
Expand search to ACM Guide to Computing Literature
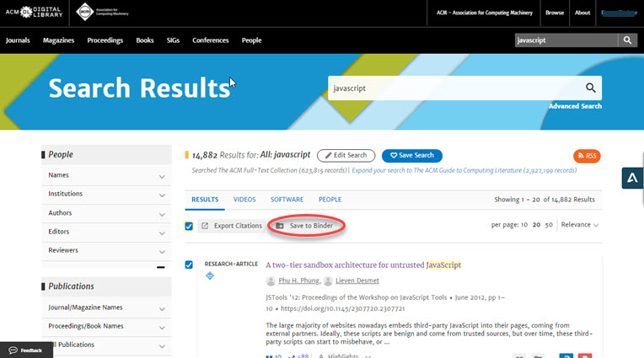coord(464,170)
